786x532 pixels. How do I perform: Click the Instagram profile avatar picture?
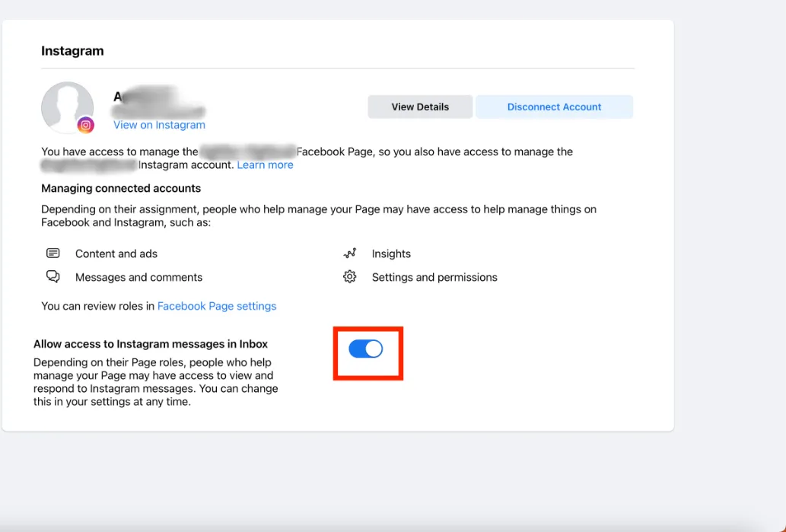coord(67,107)
